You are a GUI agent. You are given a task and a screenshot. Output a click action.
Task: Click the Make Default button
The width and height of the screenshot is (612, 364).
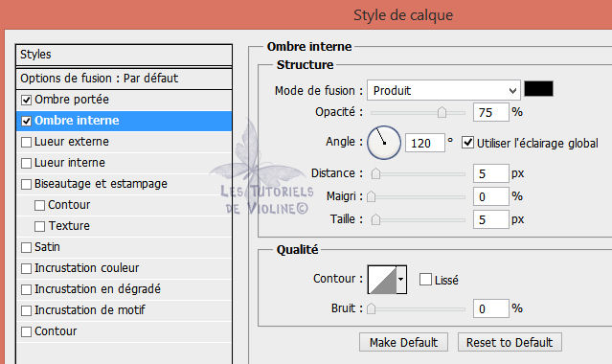coord(403,343)
